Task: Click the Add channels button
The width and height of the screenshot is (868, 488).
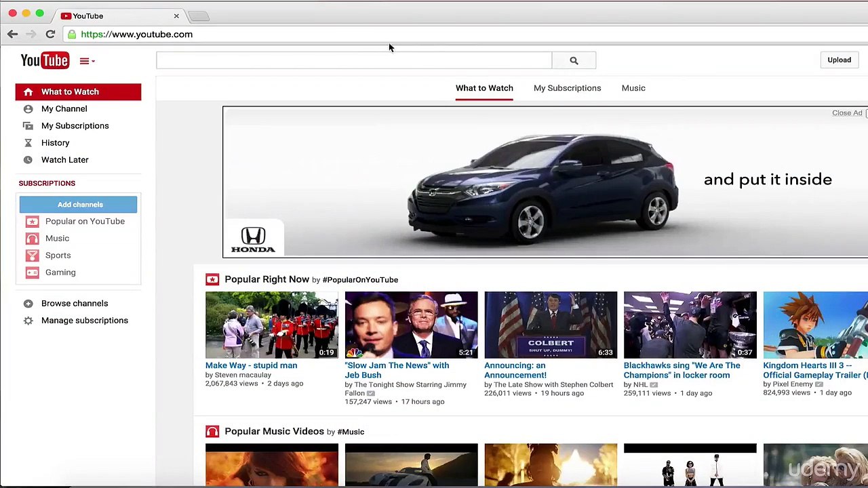Action: point(78,204)
